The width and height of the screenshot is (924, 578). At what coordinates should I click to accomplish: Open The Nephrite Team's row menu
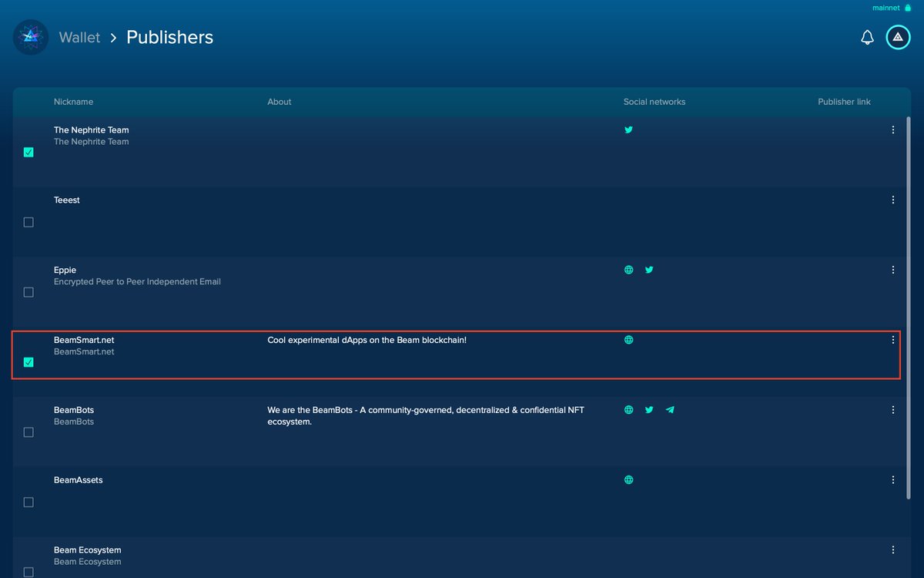pos(892,129)
